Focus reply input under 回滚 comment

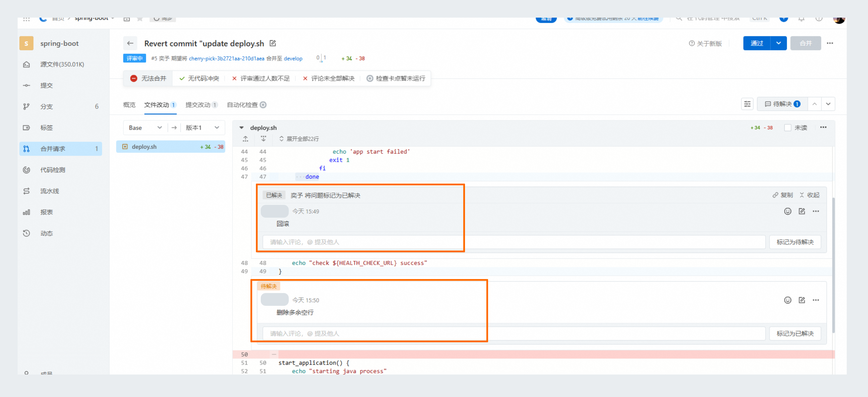coord(514,242)
